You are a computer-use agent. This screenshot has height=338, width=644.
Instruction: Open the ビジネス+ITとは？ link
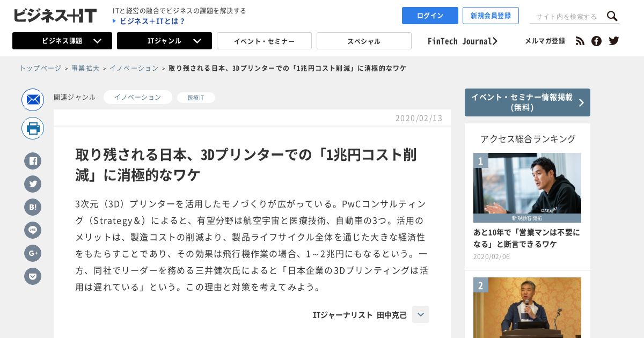149,21
